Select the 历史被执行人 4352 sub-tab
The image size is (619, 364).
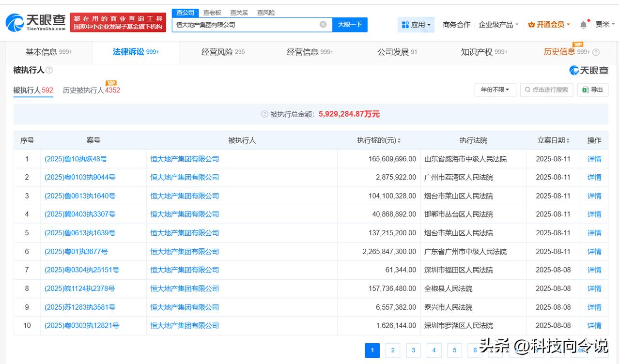pos(91,90)
